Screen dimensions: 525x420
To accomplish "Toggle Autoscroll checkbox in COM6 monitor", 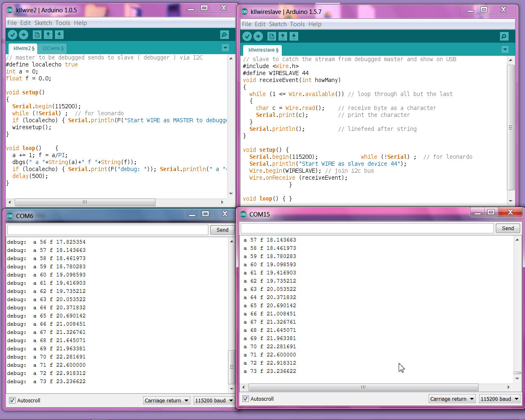I will (12, 400).
